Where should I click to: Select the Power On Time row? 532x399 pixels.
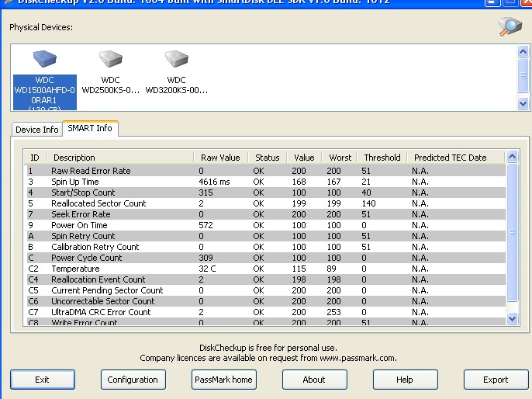pos(266,225)
